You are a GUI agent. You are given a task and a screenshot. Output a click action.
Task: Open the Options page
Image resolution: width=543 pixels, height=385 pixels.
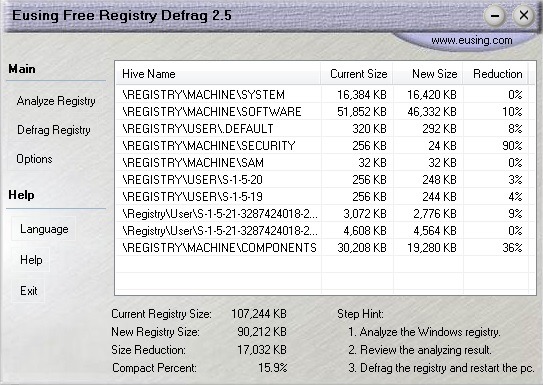(x=34, y=159)
